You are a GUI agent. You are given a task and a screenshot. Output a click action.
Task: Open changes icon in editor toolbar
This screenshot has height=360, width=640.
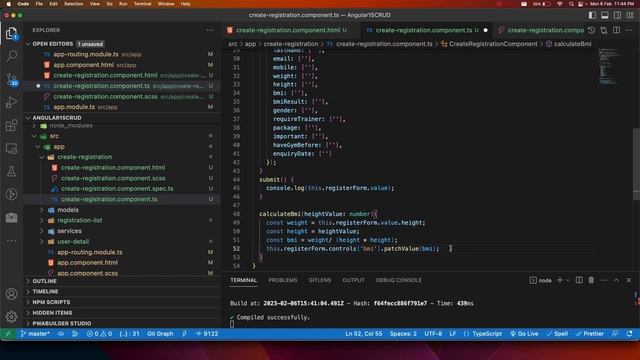tap(604, 30)
